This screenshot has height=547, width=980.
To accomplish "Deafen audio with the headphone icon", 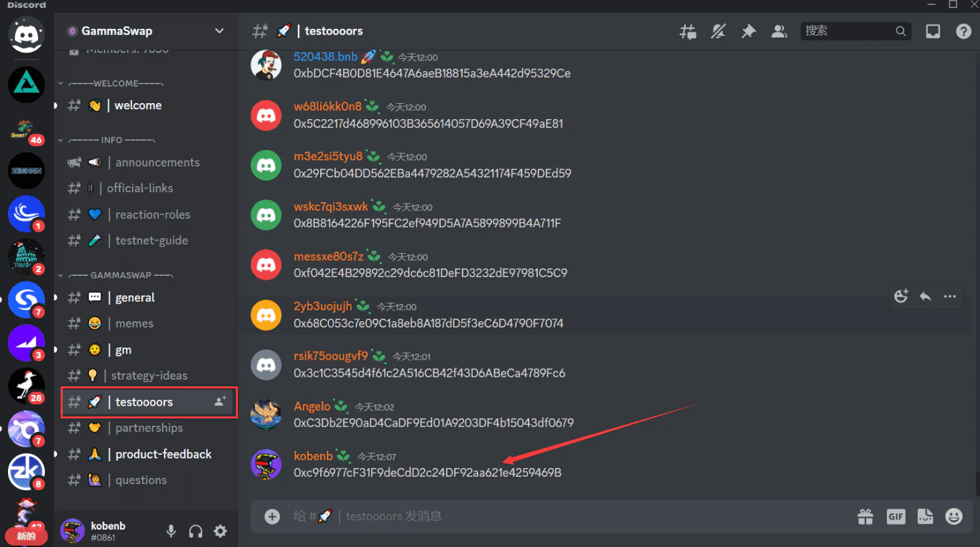I will tap(196, 530).
